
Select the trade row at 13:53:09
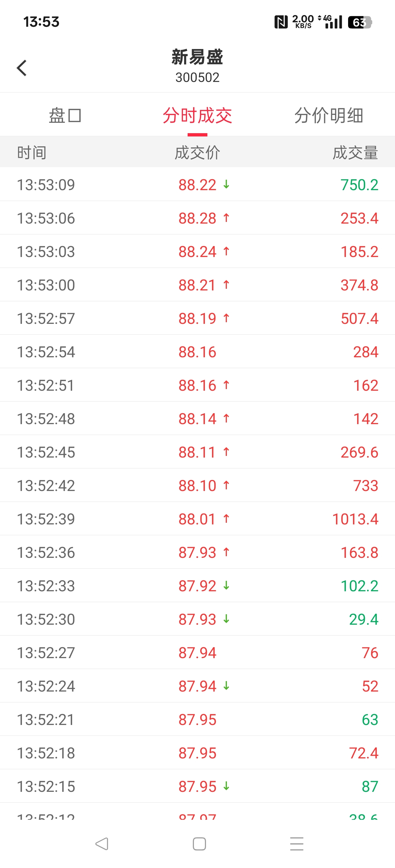(x=197, y=185)
